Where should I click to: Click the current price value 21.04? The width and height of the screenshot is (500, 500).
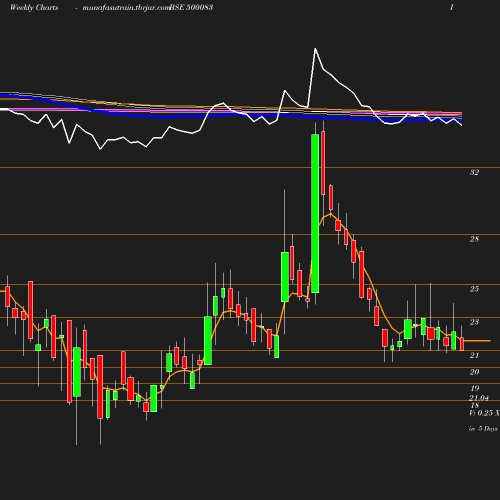[479, 398]
